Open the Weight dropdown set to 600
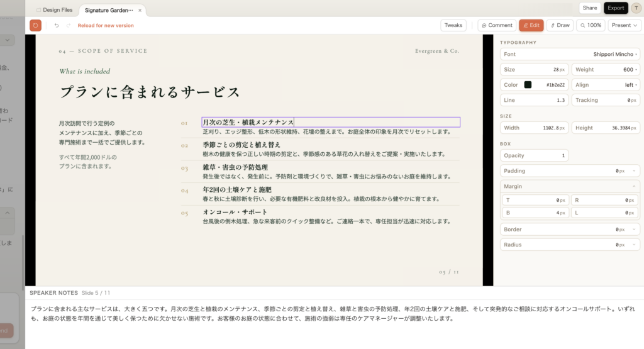Image resolution: width=644 pixels, height=349 pixels. (606, 70)
